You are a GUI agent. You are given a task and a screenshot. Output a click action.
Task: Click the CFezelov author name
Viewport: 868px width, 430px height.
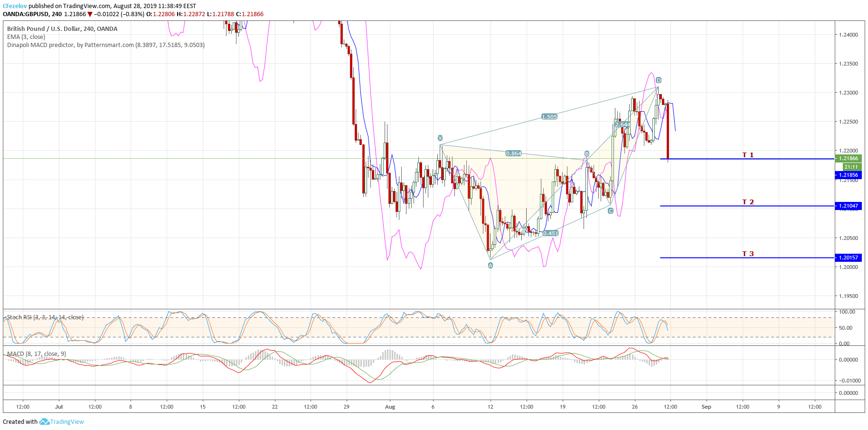click(15, 6)
